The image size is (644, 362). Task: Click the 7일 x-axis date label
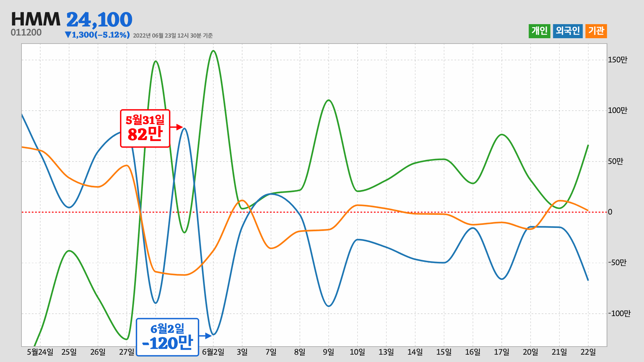pos(271,352)
